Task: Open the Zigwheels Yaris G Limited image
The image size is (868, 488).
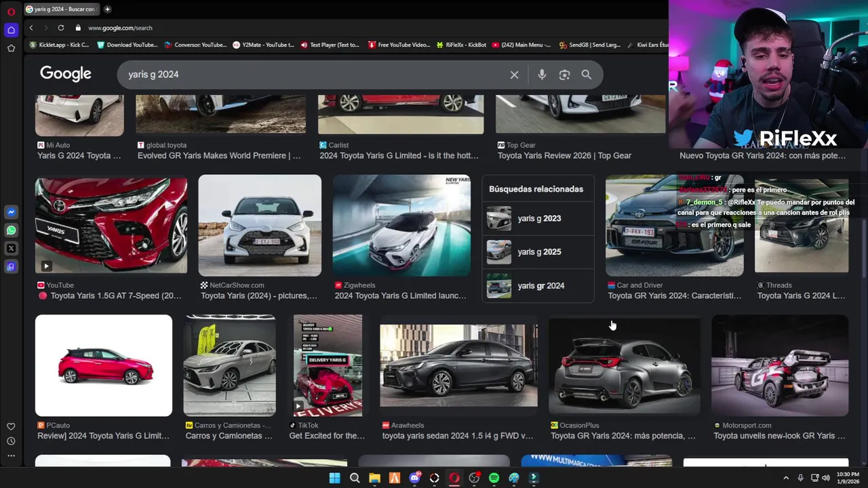Action: [401, 226]
